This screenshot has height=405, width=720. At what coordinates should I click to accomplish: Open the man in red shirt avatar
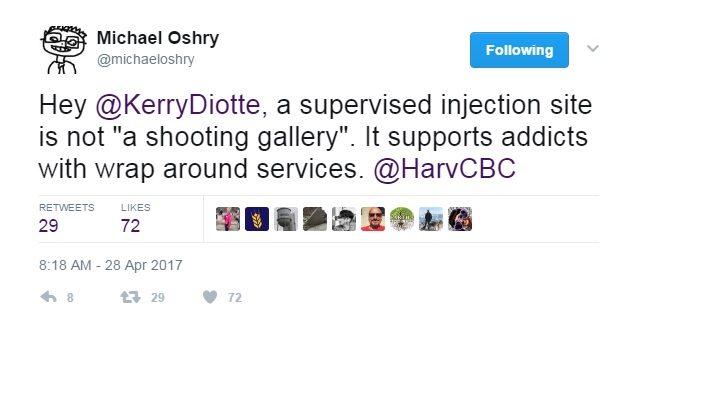pyautogui.click(x=373, y=219)
